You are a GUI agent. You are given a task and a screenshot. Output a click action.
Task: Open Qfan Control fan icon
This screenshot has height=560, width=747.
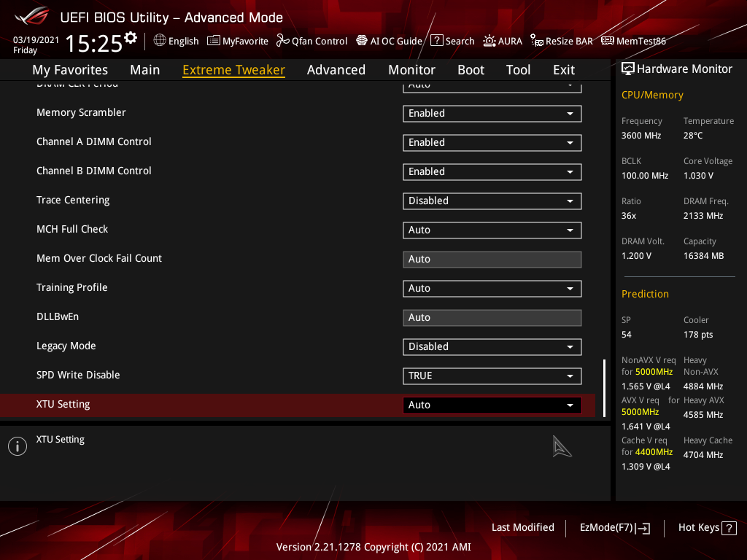[282, 41]
